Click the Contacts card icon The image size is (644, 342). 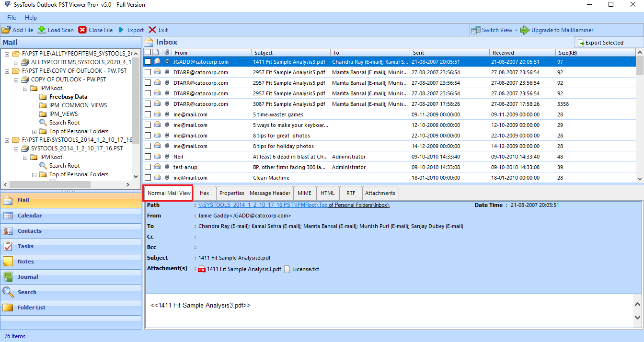click(x=8, y=231)
